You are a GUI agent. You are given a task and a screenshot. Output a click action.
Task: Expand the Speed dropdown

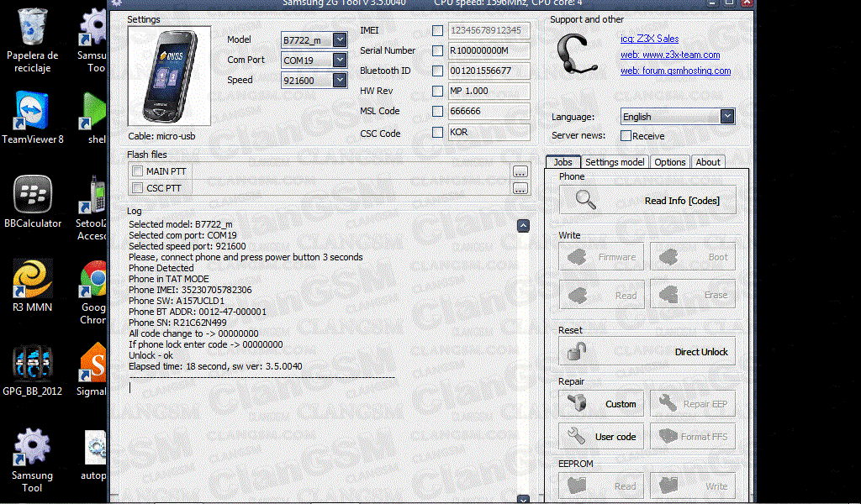(x=340, y=80)
